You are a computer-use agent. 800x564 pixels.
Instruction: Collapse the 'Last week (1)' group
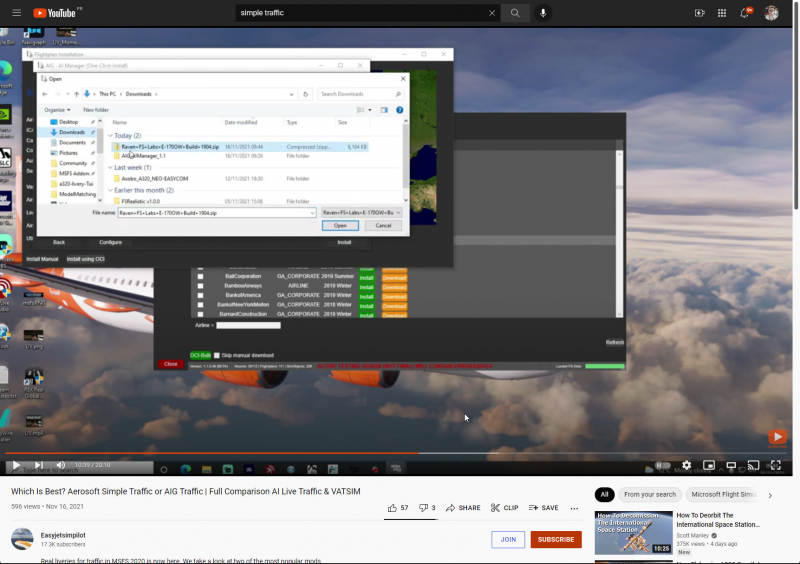pos(110,167)
